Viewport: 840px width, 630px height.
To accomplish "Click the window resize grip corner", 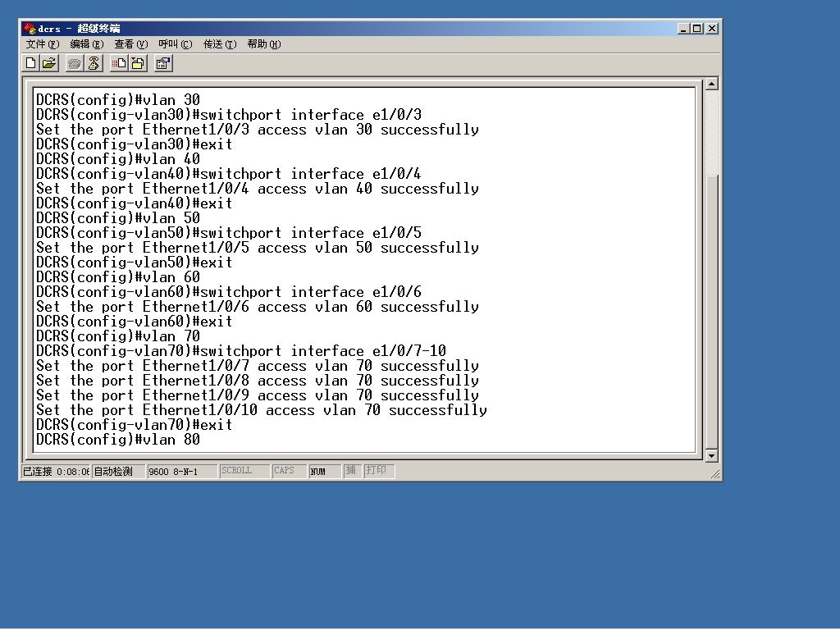I will coord(714,473).
